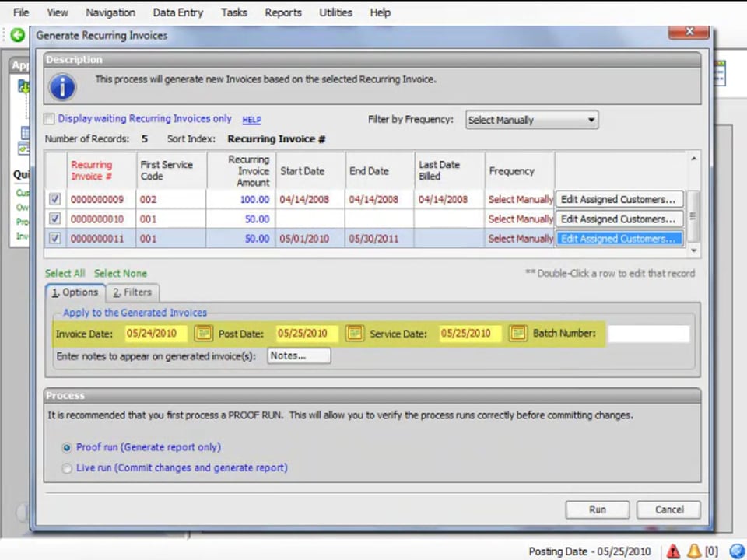The width and height of the screenshot is (747, 560).
Task: Click First Service Code column header
Action: [x=171, y=170]
